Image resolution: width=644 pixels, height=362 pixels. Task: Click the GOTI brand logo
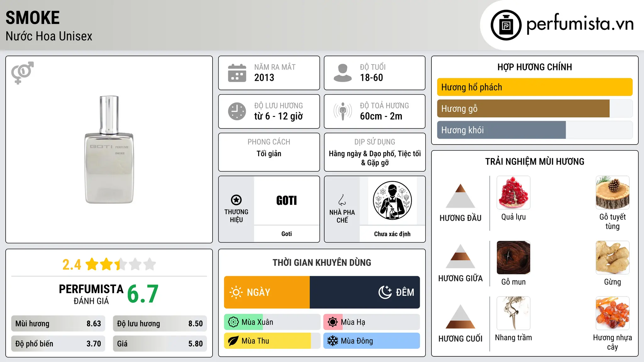286,200
